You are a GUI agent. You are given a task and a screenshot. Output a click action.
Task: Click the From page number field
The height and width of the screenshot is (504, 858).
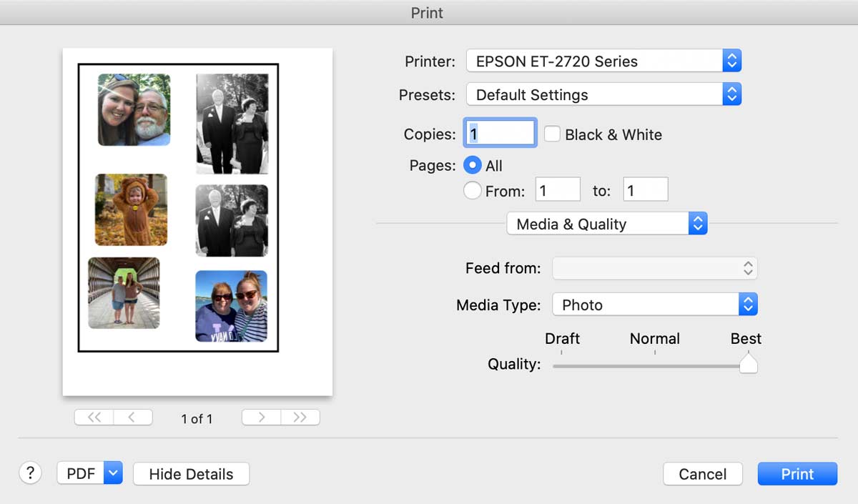558,191
